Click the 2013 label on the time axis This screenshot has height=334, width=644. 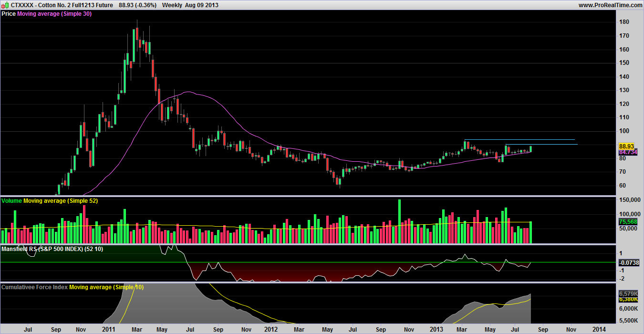point(437,329)
